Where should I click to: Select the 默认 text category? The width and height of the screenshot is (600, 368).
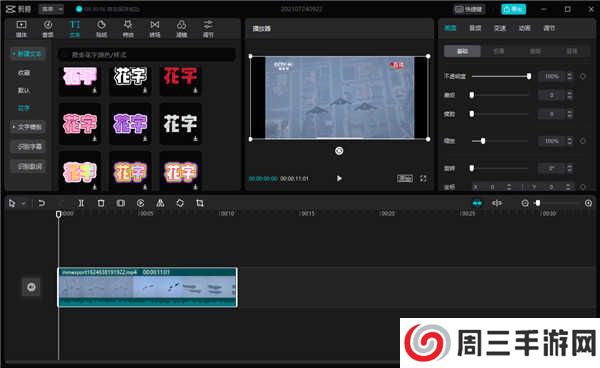coord(24,90)
